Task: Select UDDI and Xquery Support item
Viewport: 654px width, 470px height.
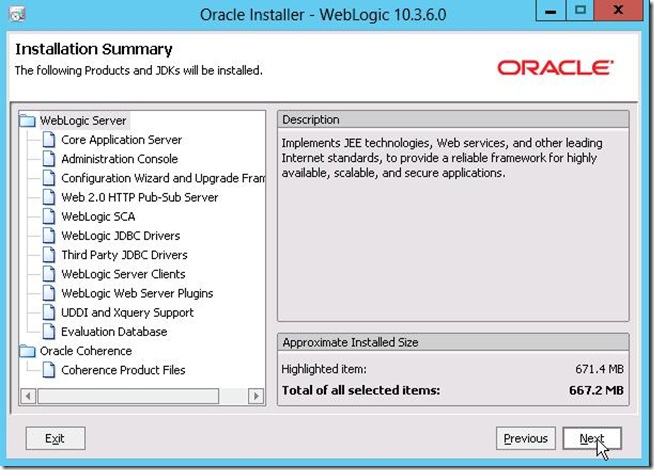Action: click(x=127, y=312)
